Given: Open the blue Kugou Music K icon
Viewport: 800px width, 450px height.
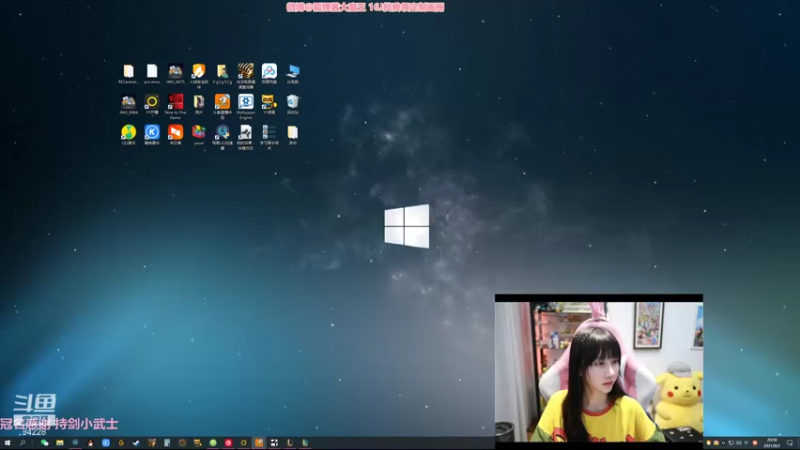Looking at the screenshot, I should click(x=152, y=135).
